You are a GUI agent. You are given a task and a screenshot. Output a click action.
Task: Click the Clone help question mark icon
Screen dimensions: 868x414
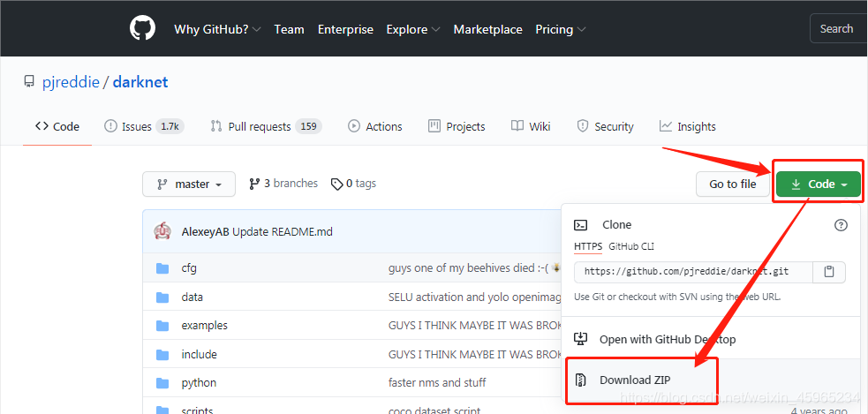(x=841, y=225)
